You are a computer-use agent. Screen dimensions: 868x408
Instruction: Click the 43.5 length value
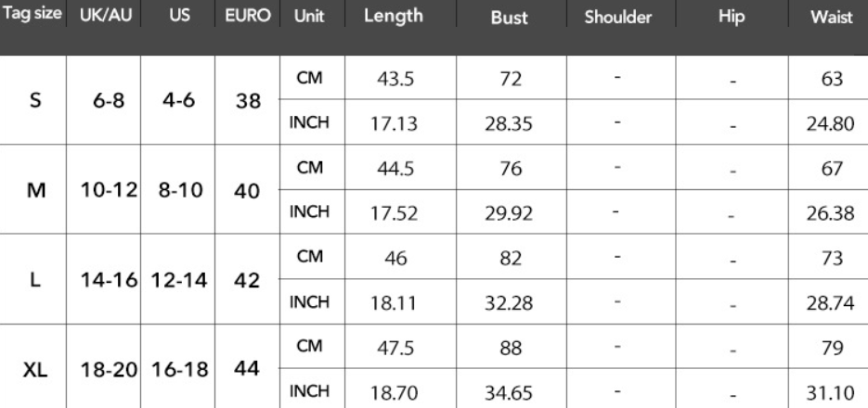tap(395, 79)
